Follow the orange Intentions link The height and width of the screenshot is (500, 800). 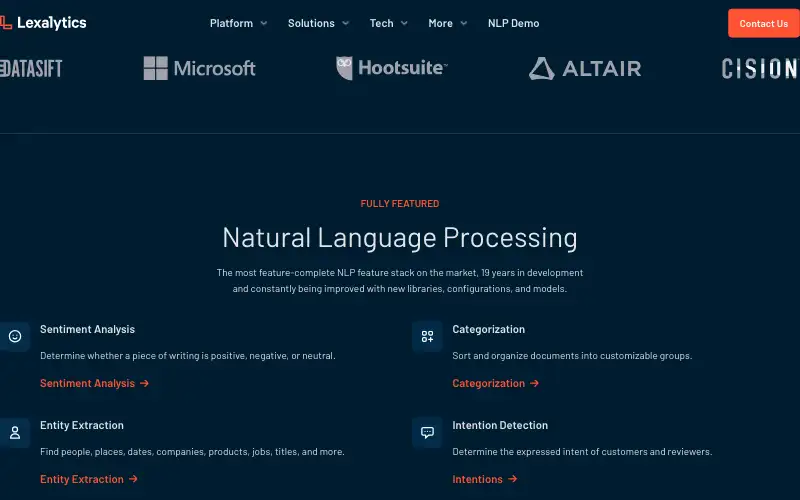(485, 479)
